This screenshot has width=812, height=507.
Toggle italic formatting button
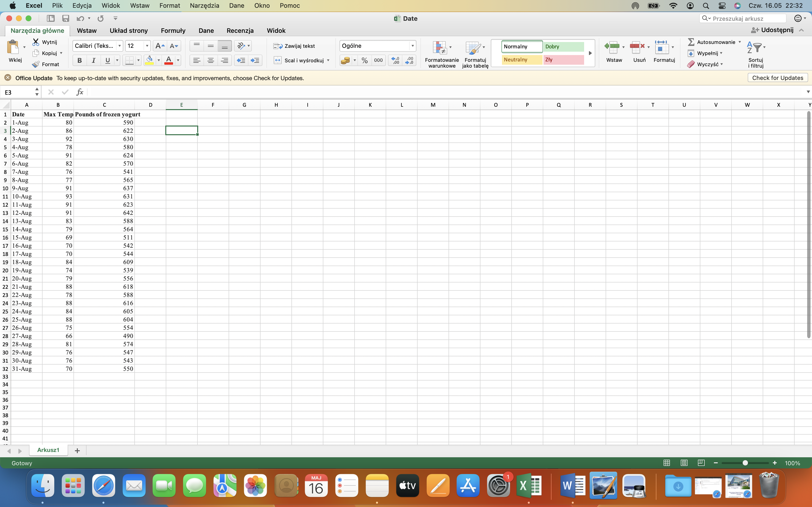tap(94, 60)
